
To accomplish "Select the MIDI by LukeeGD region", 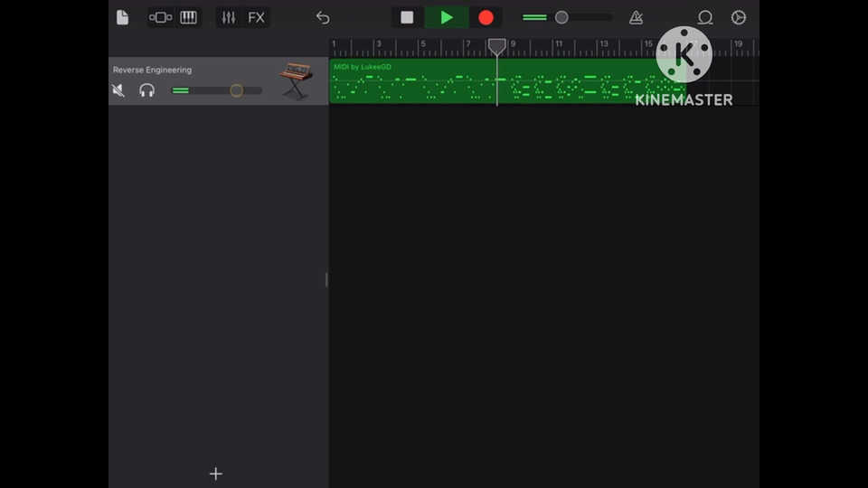I will tap(507, 80).
